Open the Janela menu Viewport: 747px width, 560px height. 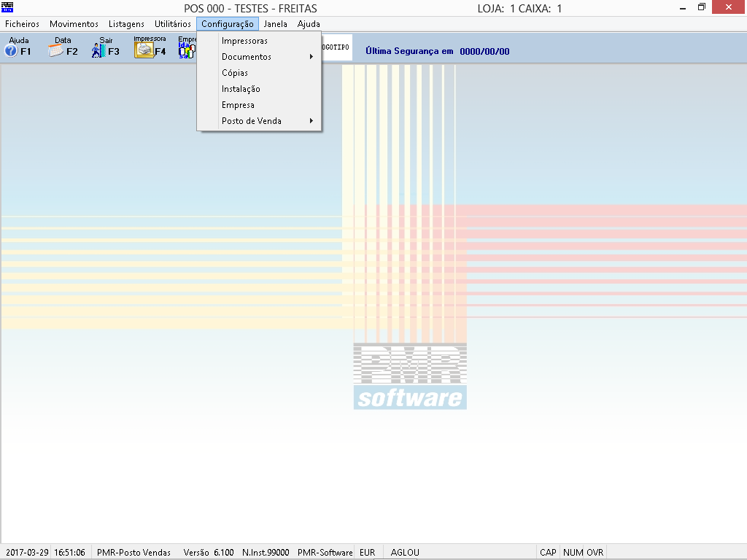pos(275,24)
